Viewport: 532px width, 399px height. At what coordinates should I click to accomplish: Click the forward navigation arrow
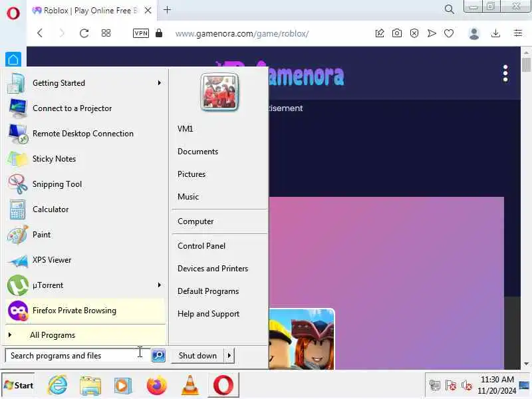[62, 33]
